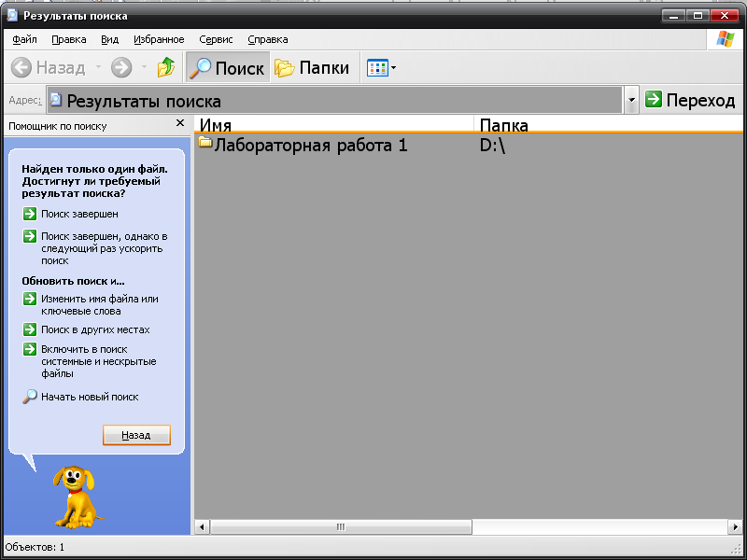Click the Переход go button
The image size is (747, 560).
(690, 100)
